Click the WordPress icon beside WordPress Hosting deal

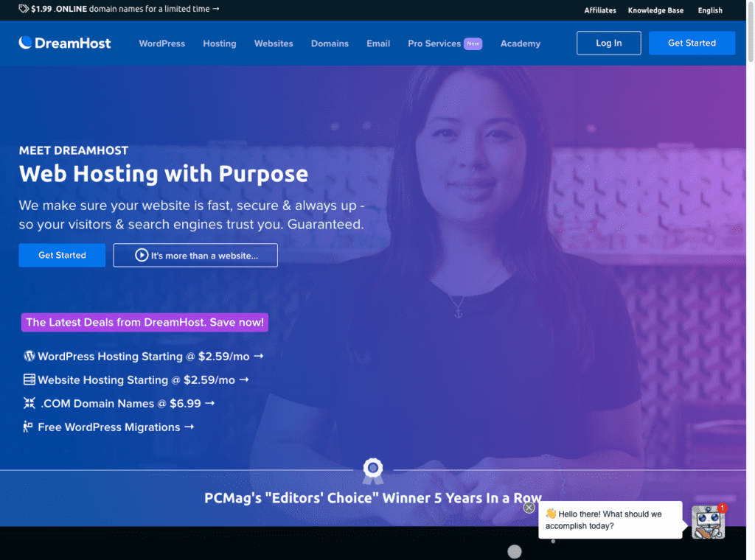[29, 356]
